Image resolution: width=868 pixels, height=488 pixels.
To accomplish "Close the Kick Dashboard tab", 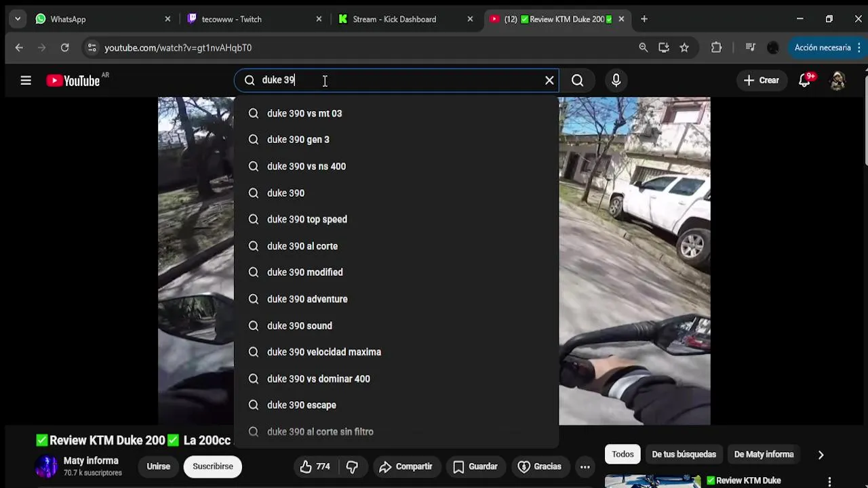I will pyautogui.click(x=470, y=19).
